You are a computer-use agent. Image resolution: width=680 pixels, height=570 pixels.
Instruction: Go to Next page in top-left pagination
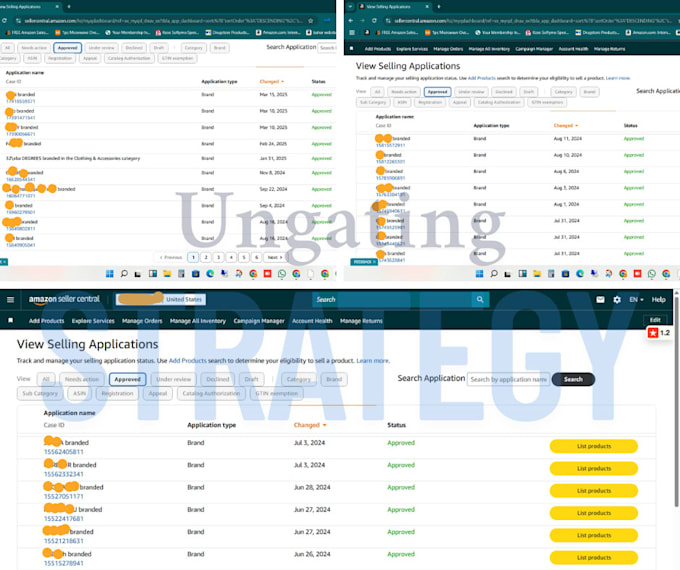[275, 257]
